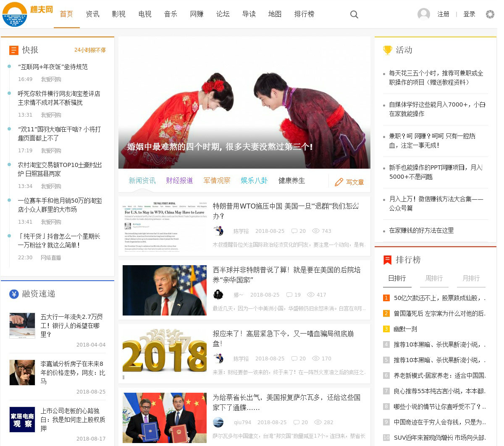Click views eye icon showing 743
The image size is (504, 446).
316,231
